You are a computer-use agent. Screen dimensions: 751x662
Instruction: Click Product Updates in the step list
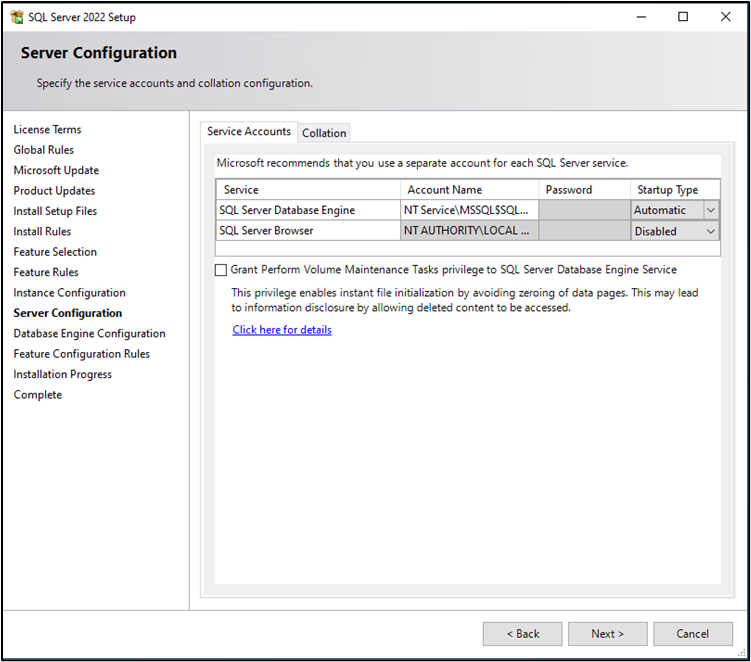click(x=54, y=191)
